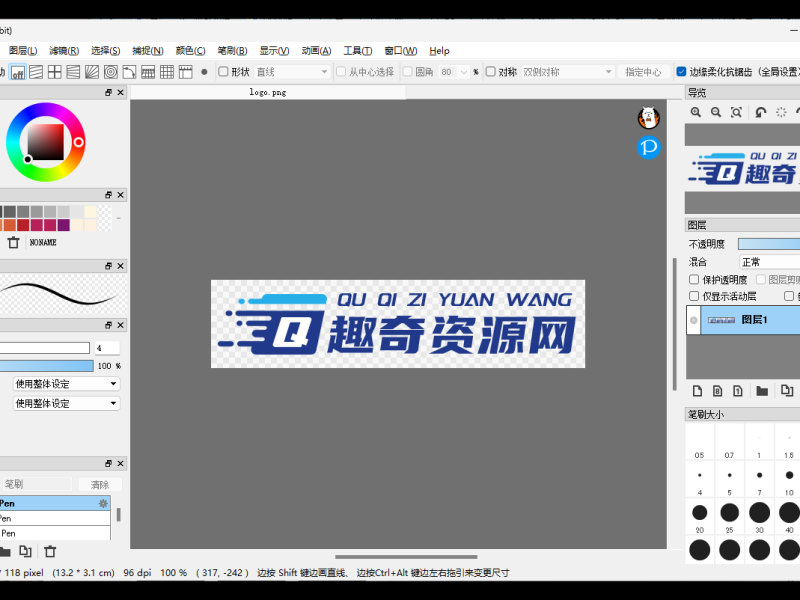
Task: Select the radial lines snap guide
Action: point(92,72)
